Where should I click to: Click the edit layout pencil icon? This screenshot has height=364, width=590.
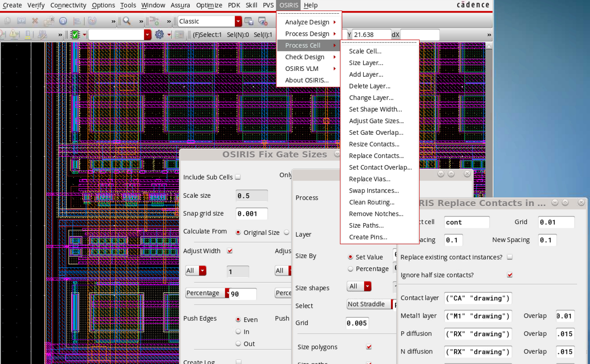click(x=42, y=35)
